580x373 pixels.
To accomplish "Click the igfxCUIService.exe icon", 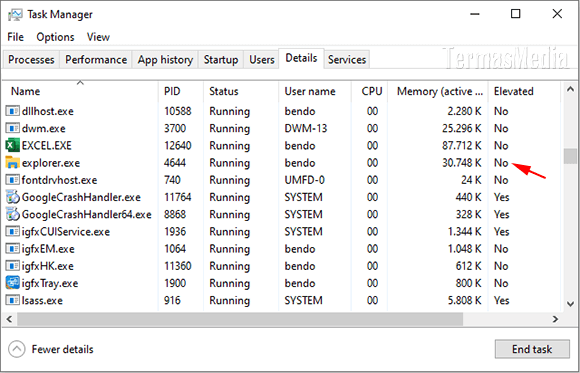I will [x=12, y=232].
